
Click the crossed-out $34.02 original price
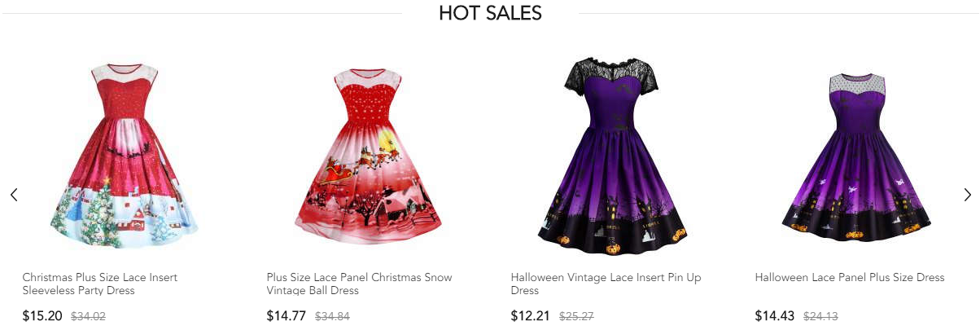[89, 316]
